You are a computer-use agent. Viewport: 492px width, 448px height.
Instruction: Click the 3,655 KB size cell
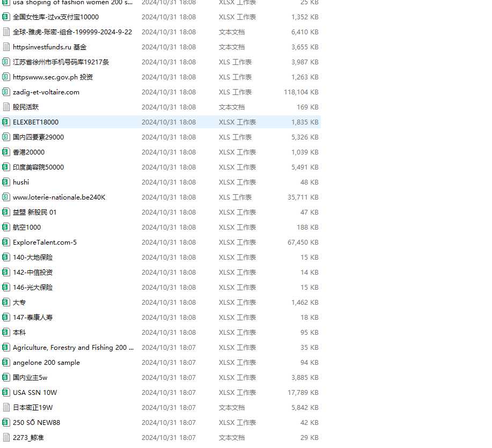[305, 47]
